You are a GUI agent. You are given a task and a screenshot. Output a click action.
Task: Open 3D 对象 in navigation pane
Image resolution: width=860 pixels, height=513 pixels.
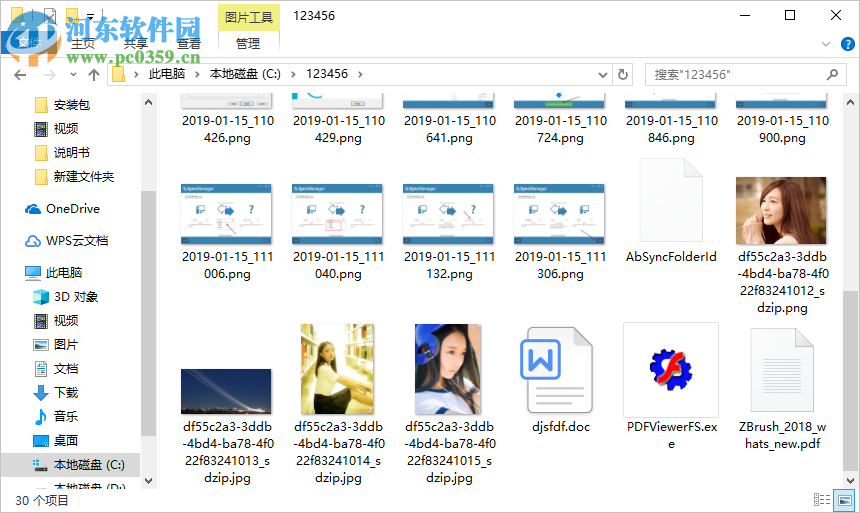[76, 297]
